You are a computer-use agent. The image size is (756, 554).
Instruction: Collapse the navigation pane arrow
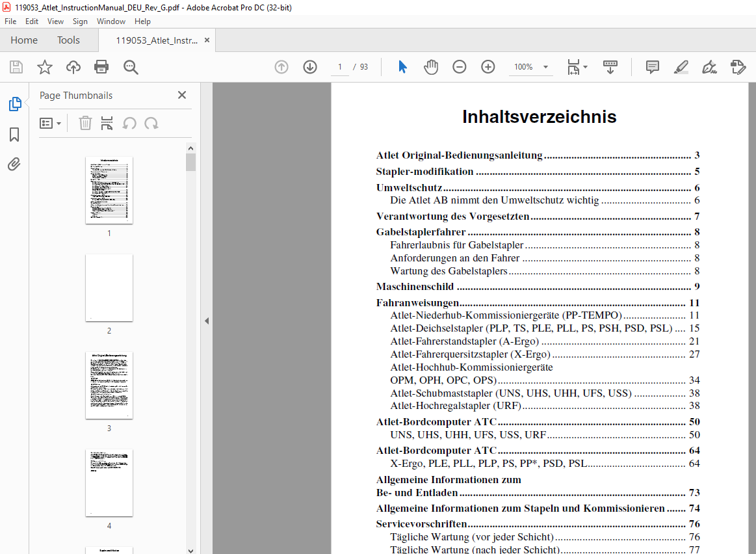tap(206, 321)
